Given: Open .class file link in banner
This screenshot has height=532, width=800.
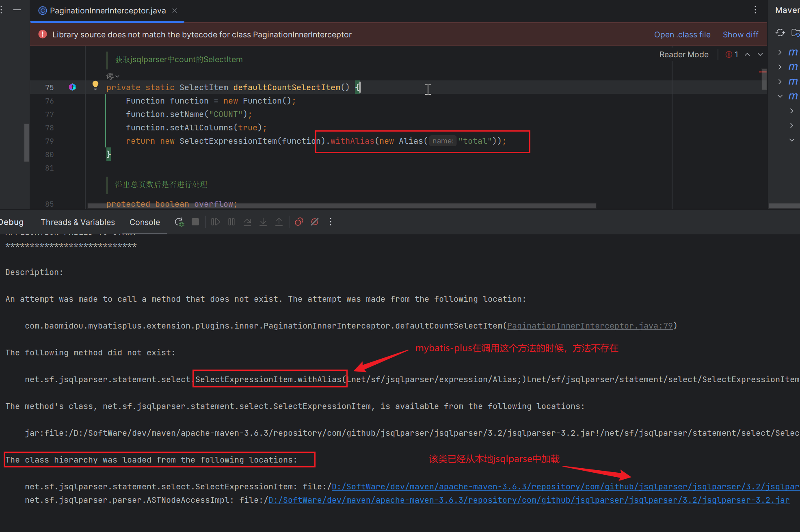Looking at the screenshot, I should [x=682, y=35].
